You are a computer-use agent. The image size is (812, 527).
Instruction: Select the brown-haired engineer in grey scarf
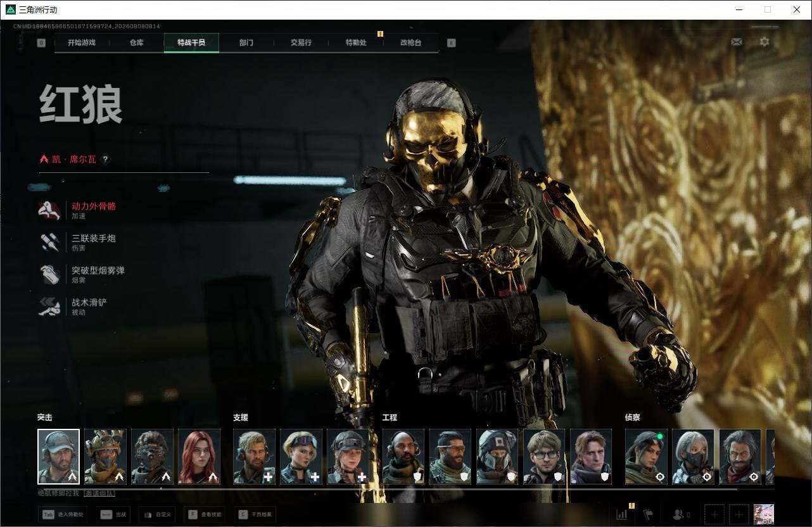coord(591,457)
